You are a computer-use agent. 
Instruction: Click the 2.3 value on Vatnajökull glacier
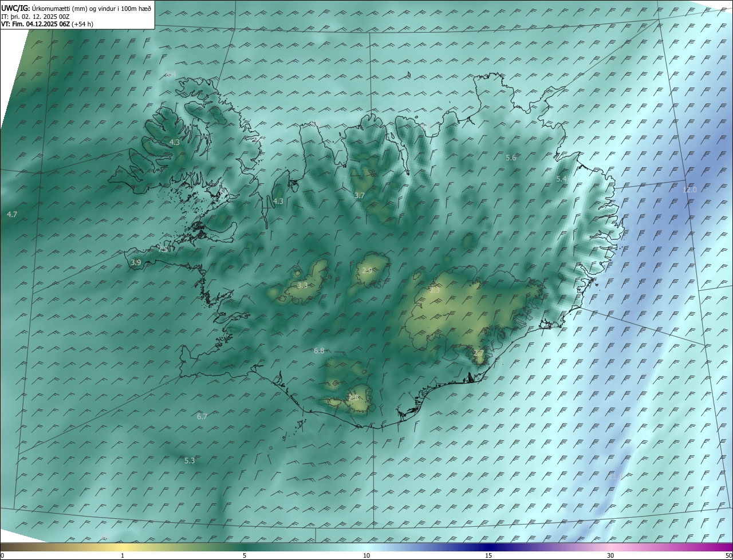[x=435, y=290]
